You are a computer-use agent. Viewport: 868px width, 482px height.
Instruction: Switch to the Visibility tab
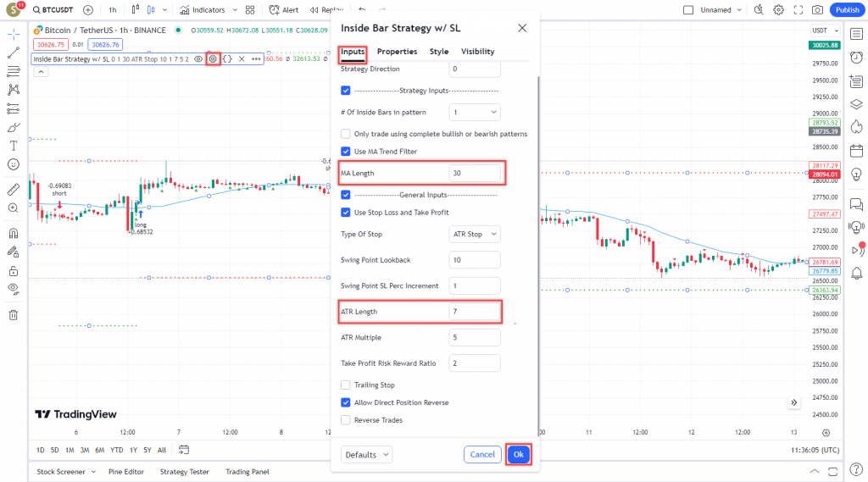(478, 52)
